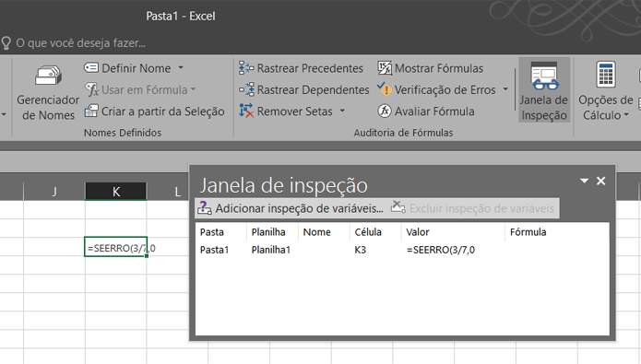
Task: Click the Rastrear Dependentes icon
Action: 246,89
